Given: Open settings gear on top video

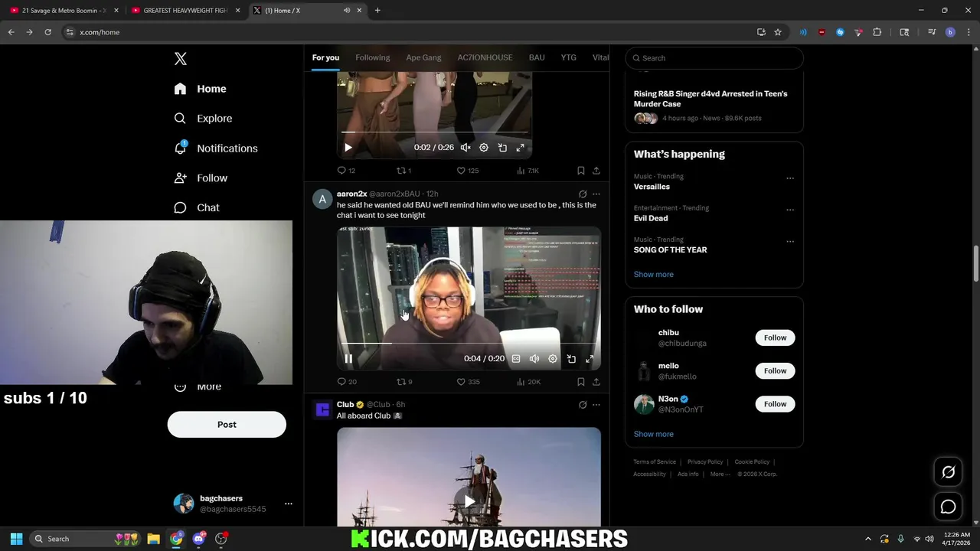Looking at the screenshot, I should pyautogui.click(x=484, y=148).
